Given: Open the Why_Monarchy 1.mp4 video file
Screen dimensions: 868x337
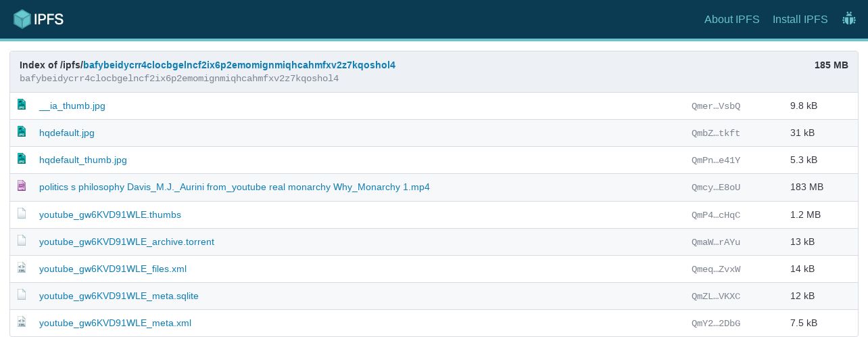Looking at the screenshot, I should tap(235, 187).
